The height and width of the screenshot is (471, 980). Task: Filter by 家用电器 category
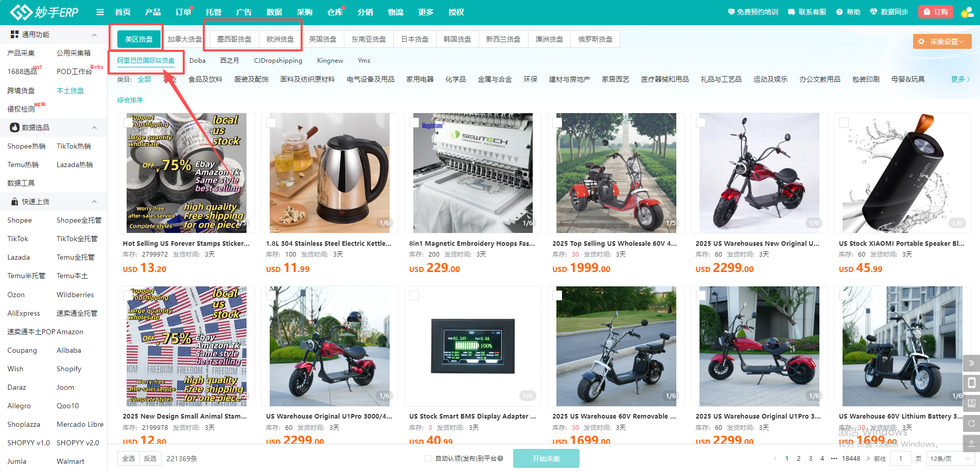pyautogui.click(x=420, y=79)
